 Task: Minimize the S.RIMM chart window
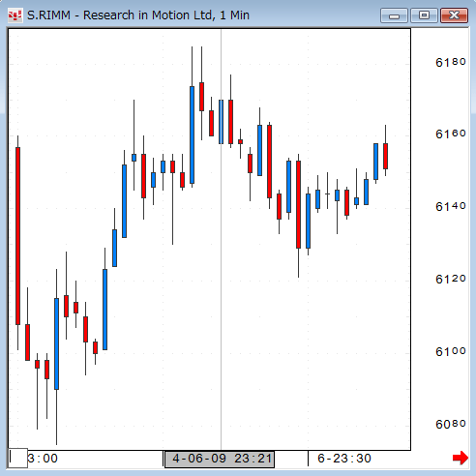click(x=394, y=15)
